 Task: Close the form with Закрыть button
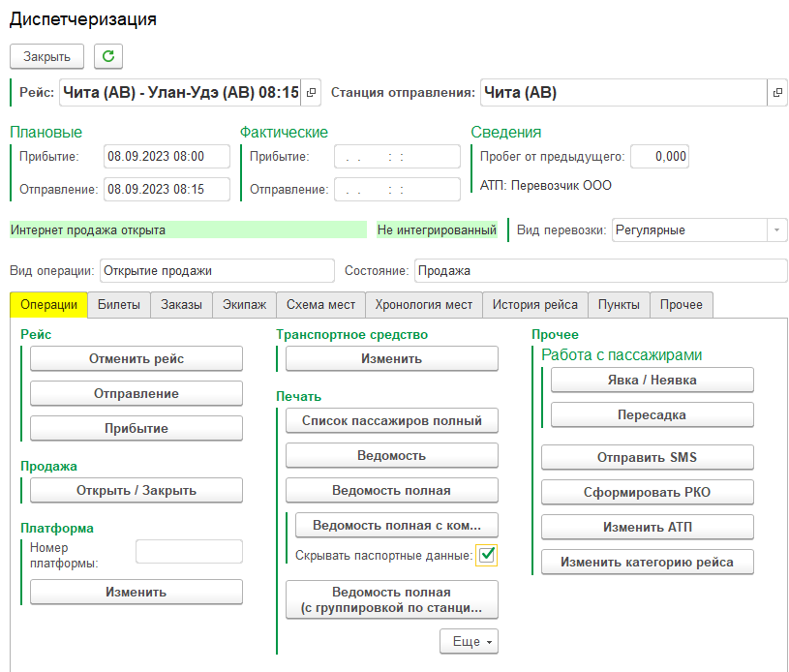coord(47,57)
